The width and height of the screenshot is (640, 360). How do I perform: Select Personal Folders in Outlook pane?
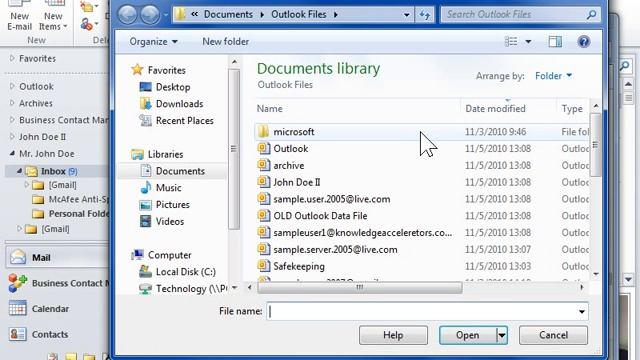(x=71, y=214)
